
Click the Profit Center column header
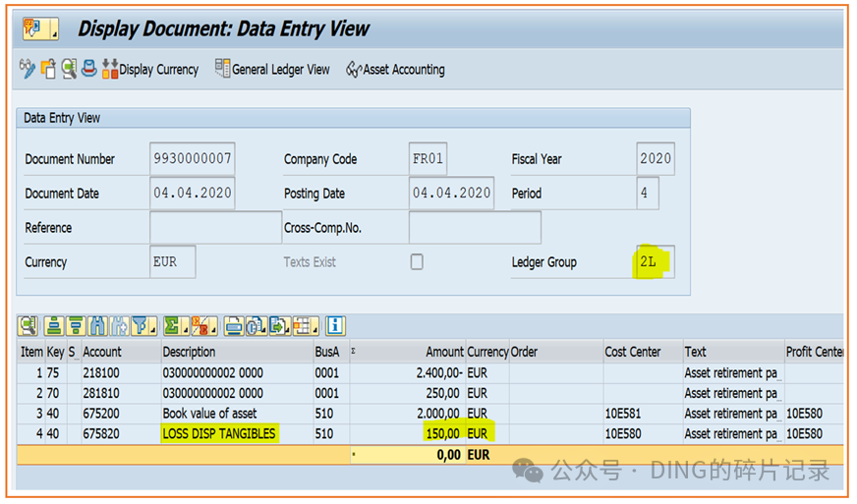[815, 352]
